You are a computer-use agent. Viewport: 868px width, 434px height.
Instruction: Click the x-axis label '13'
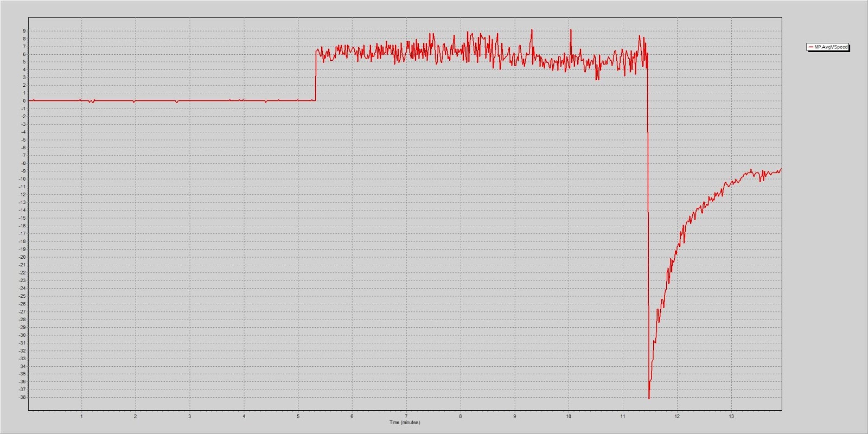(731, 416)
